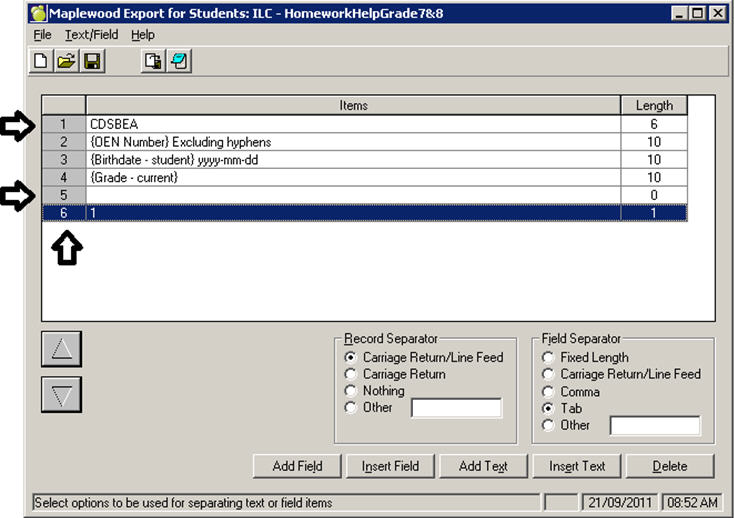The height and width of the screenshot is (518, 734).
Task: Click the Add Field button
Action: [x=298, y=466]
